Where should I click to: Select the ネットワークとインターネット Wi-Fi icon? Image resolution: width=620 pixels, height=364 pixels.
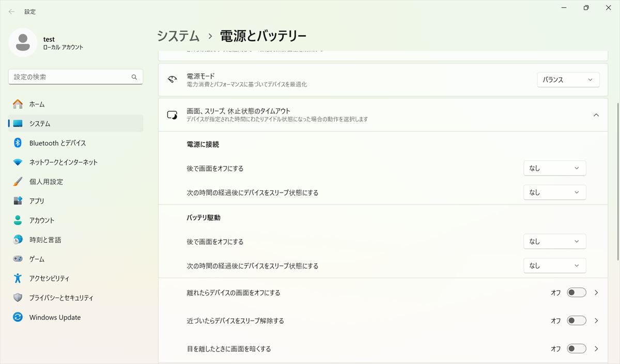(x=18, y=162)
